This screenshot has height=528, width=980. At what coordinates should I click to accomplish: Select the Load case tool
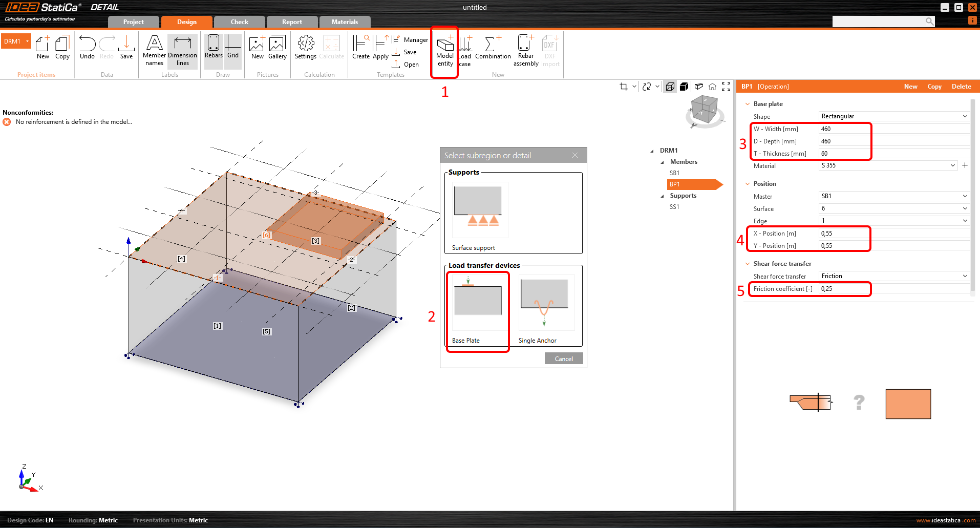pos(464,49)
